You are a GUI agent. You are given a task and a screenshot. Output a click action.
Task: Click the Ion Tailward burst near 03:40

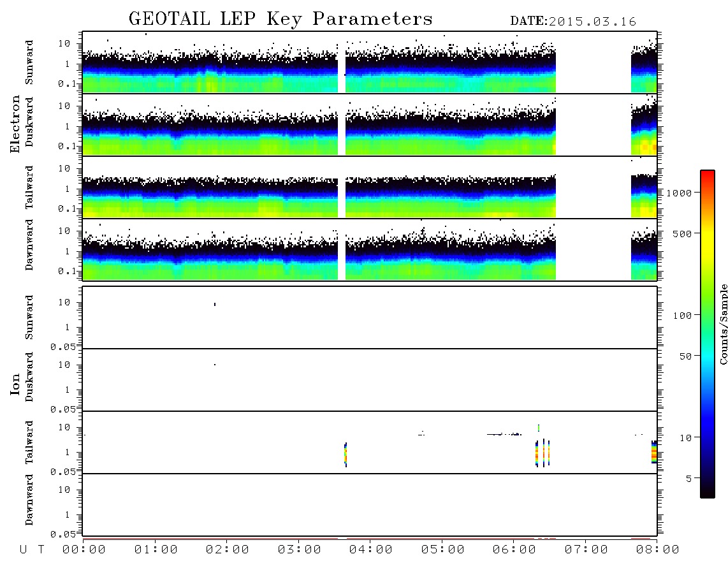(x=346, y=454)
